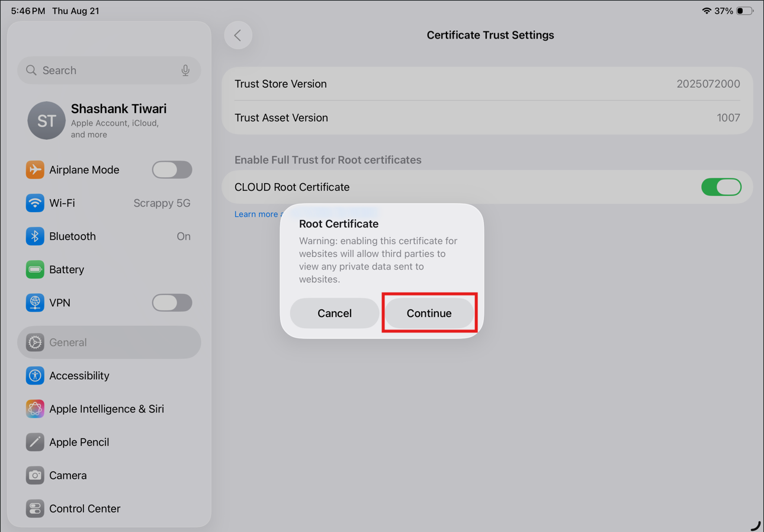The image size is (764, 532).
Task: Tap the General gear icon
Action: click(x=35, y=342)
